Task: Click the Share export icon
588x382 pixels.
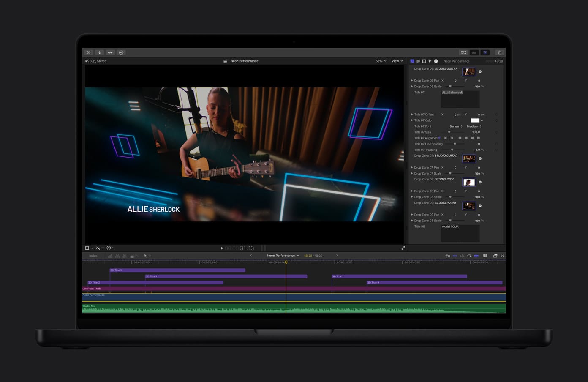Action: [500, 52]
